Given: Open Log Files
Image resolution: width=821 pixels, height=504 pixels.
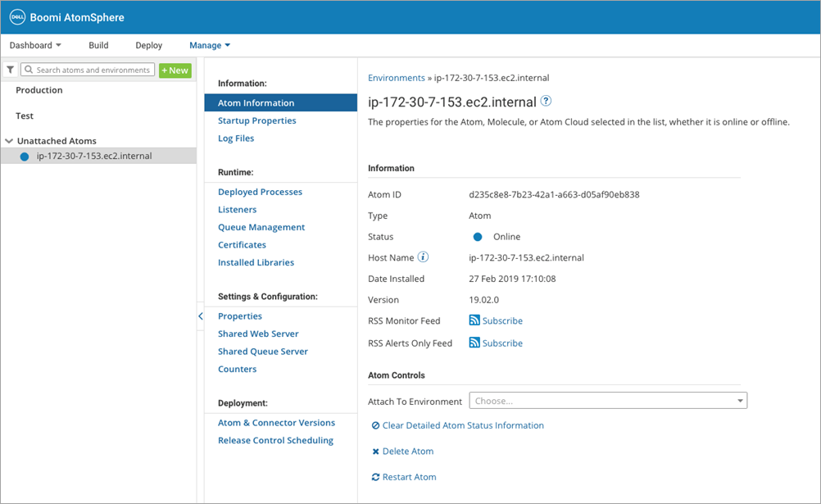Looking at the screenshot, I should point(236,138).
